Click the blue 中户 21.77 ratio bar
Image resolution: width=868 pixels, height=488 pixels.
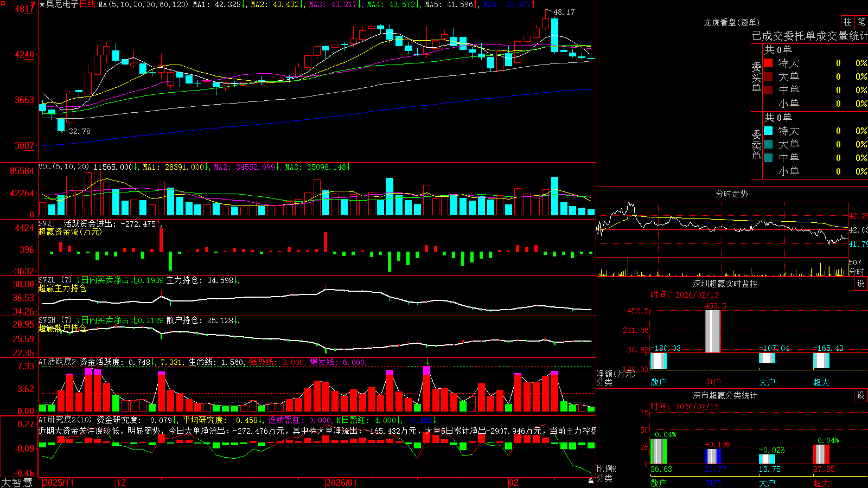(x=713, y=456)
